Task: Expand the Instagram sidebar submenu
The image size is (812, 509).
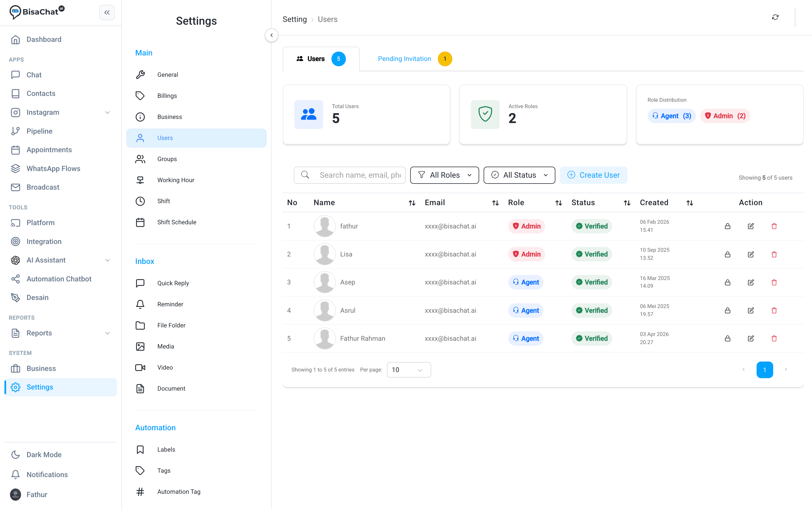Action: tap(107, 113)
